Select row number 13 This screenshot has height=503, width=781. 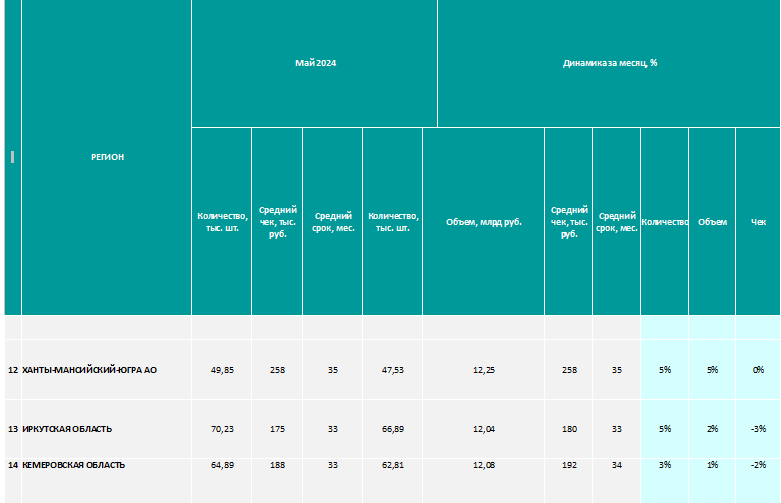tap(13, 429)
